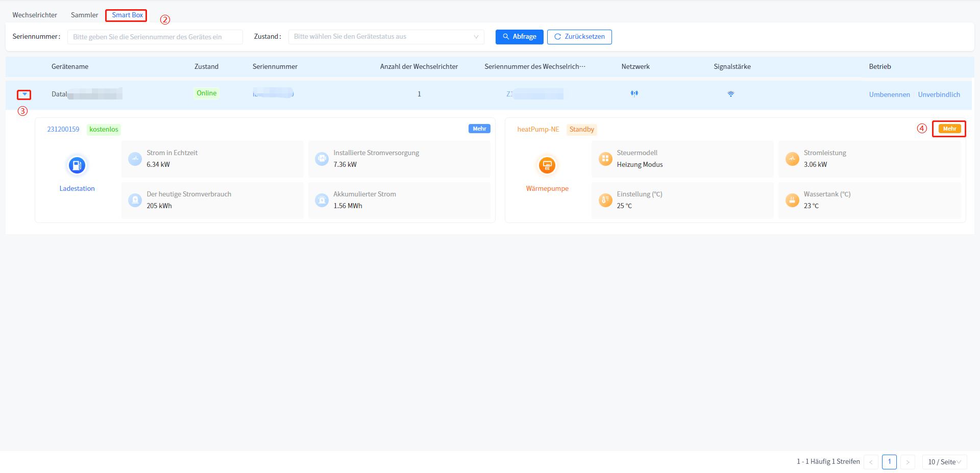The image size is (980, 473).
Task: Click the 1.56 MWh value
Action: (348, 206)
